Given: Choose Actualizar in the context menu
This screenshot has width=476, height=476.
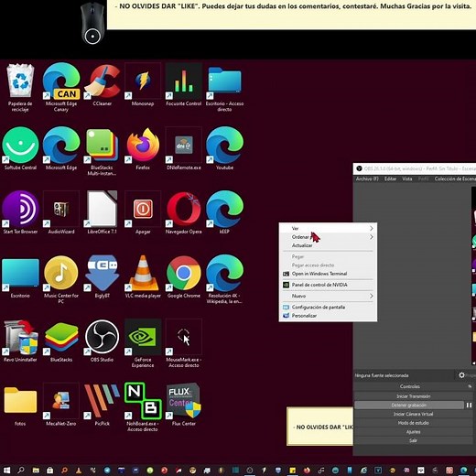Looking at the screenshot, I should (328, 245).
